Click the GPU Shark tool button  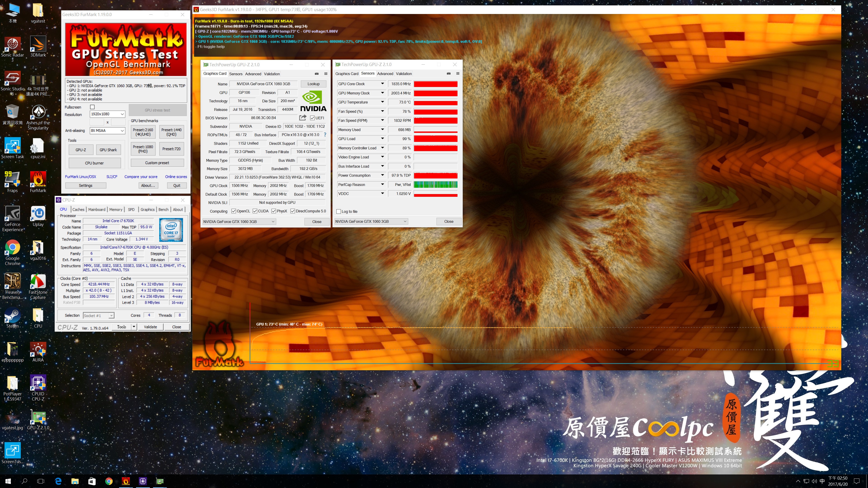pyautogui.click(x=108, y=150)
